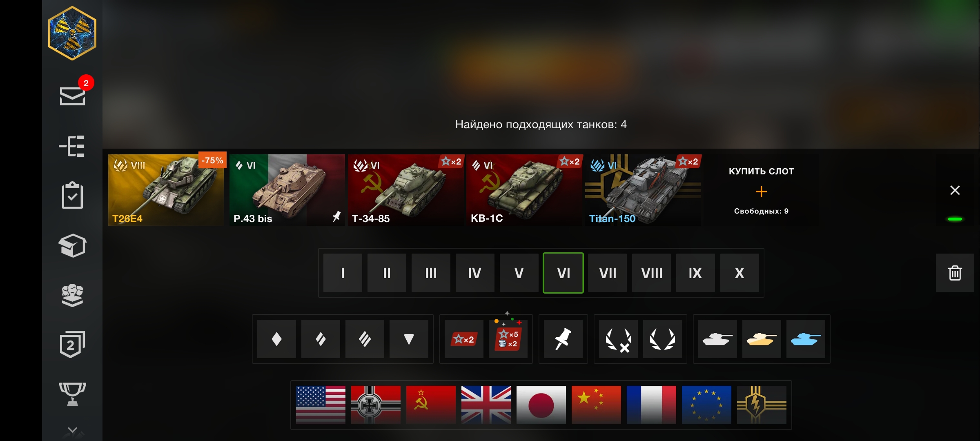Filter by tank destroyer triangle class
980x441 pixels.
pos(409,339)
